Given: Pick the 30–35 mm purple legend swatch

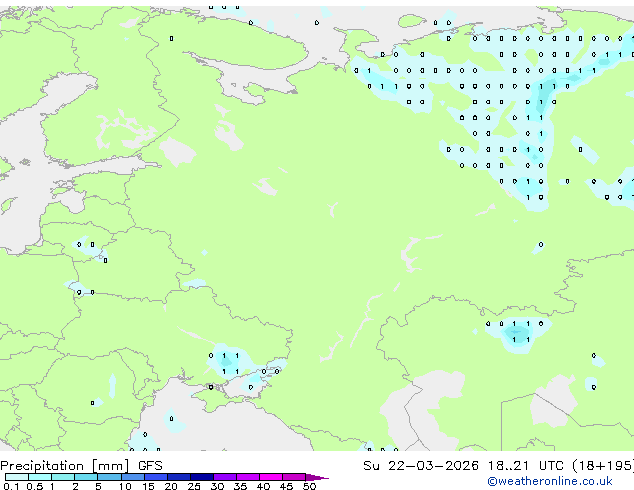Looking at the screenshot, I should click(225, 477).
